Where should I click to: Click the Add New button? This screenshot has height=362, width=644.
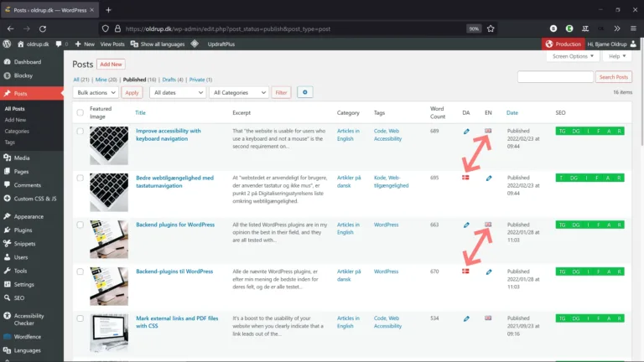[x=111, y=65]
